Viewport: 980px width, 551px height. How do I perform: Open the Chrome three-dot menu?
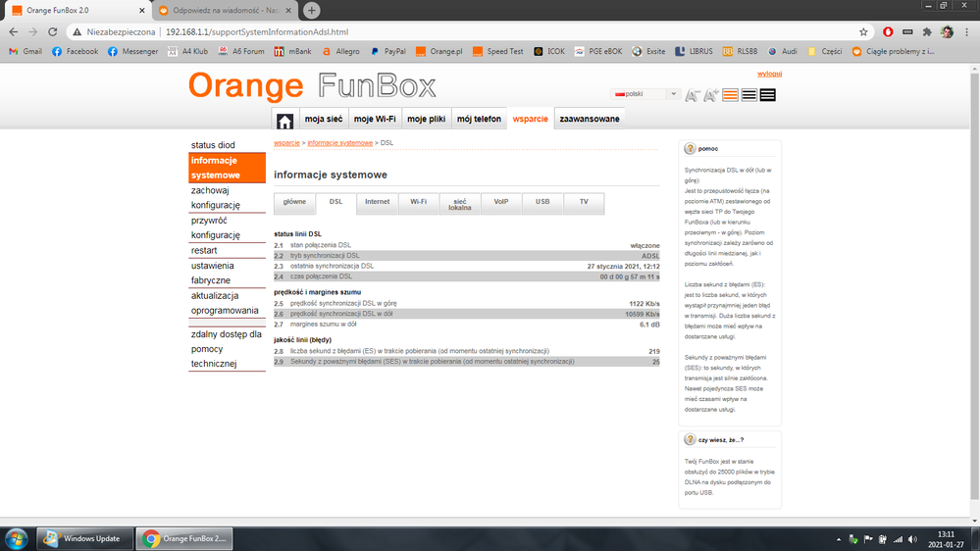(966, 31)
